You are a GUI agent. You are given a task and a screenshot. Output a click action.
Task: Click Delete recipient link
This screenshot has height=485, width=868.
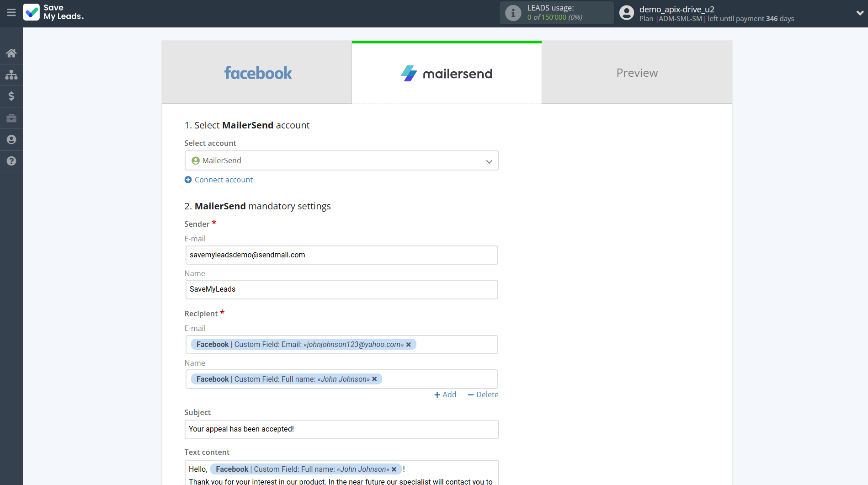click(x=483, y=394)
